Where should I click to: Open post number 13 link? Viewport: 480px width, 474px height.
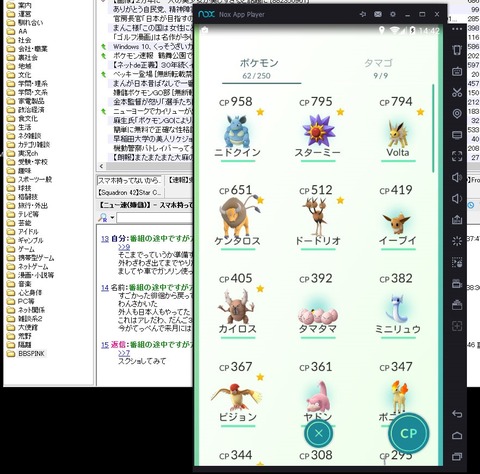105,239
